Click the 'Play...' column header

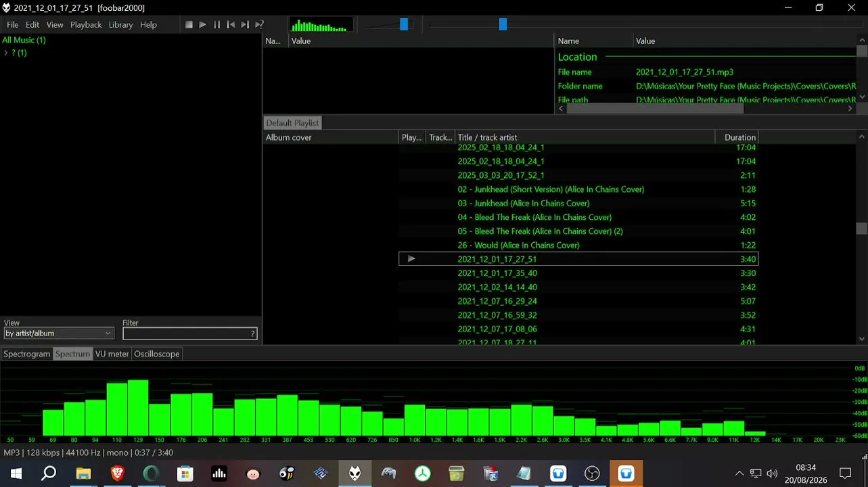(413, 137)
